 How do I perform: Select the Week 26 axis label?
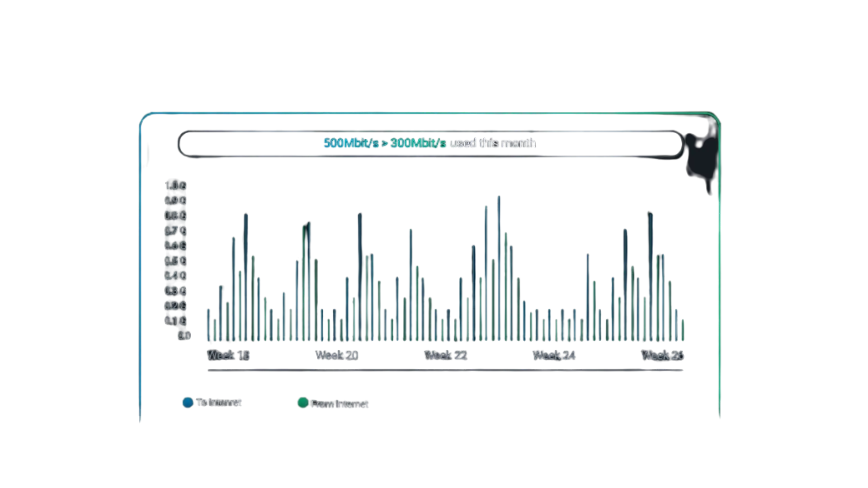[x=662, y=355]
